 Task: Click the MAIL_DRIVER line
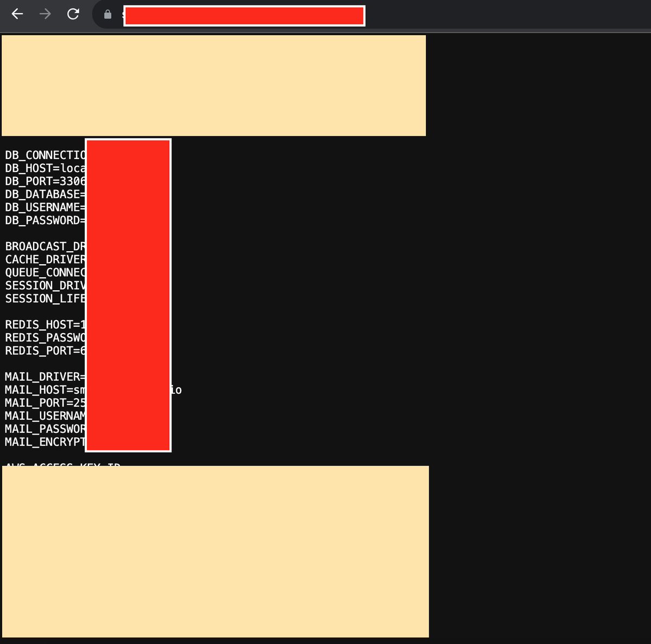click(45, 377)
